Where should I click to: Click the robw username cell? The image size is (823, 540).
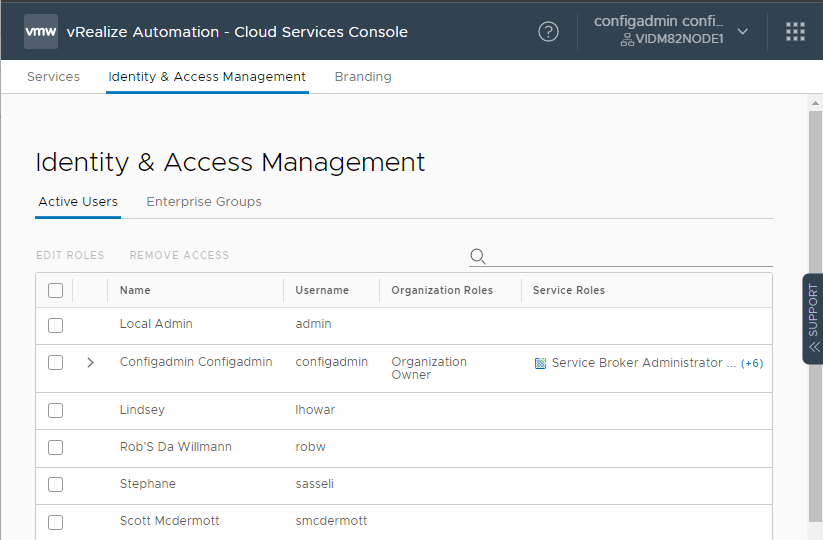point(310,447)
